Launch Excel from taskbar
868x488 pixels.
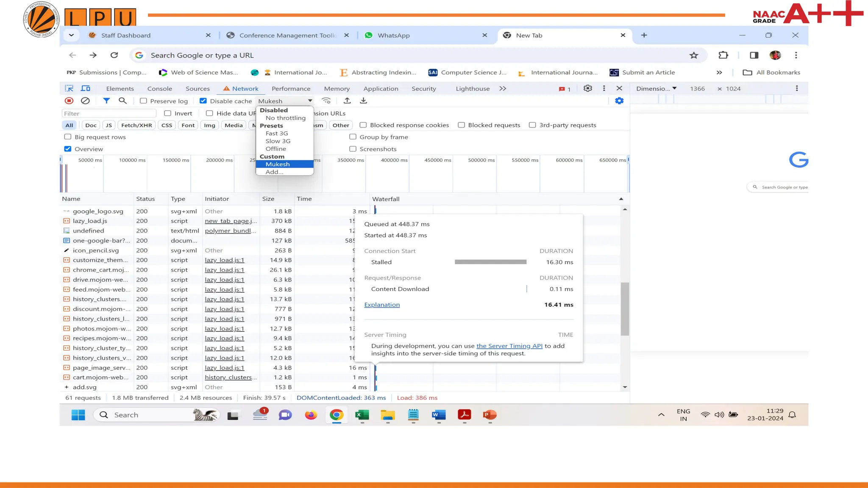pyautogui.click(x=362, y=415)
